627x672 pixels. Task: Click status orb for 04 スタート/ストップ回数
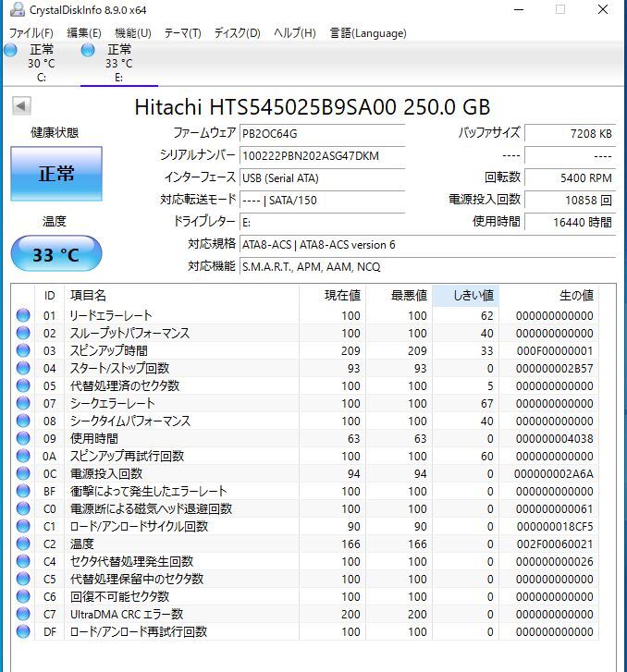pyautogui.click(x=23, y=368)
